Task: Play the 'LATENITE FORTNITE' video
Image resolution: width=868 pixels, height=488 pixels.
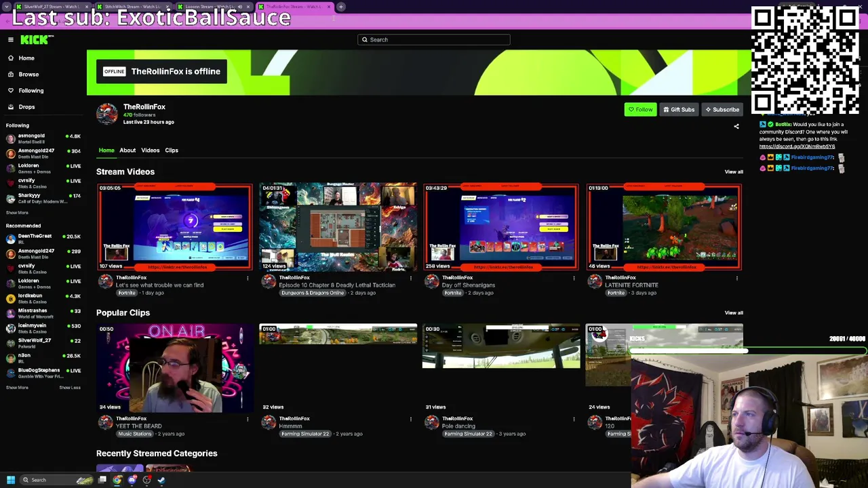Action: coord(664,227)
